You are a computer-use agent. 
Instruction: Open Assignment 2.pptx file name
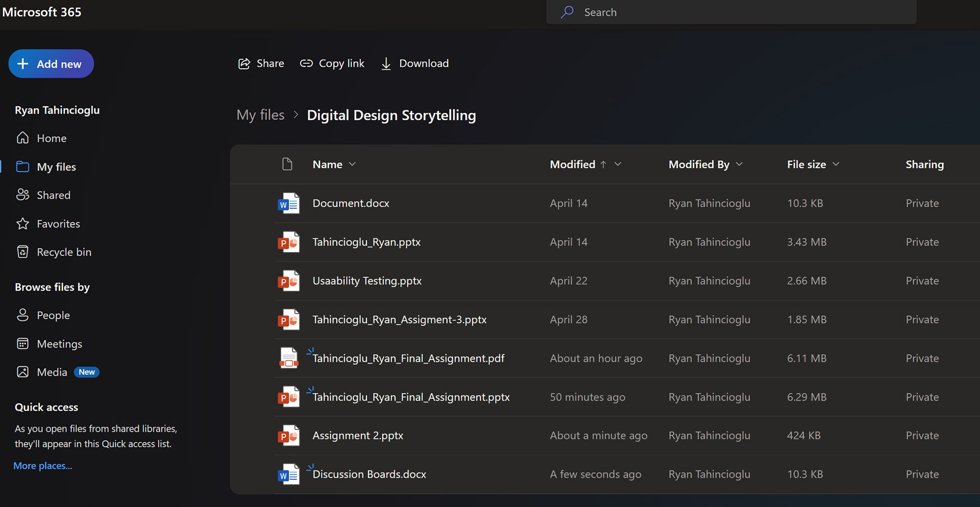click(x=358, y=436)
